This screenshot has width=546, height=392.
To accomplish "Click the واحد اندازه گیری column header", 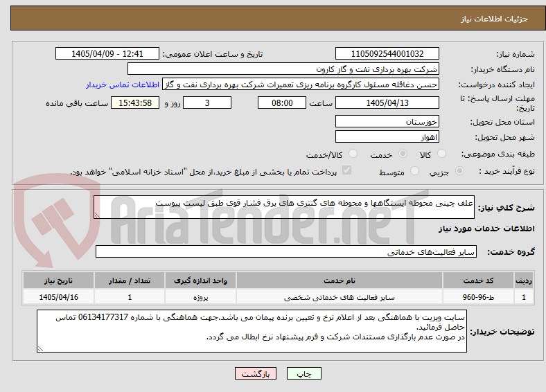I will pyautogui.click(x=200, y=280).
